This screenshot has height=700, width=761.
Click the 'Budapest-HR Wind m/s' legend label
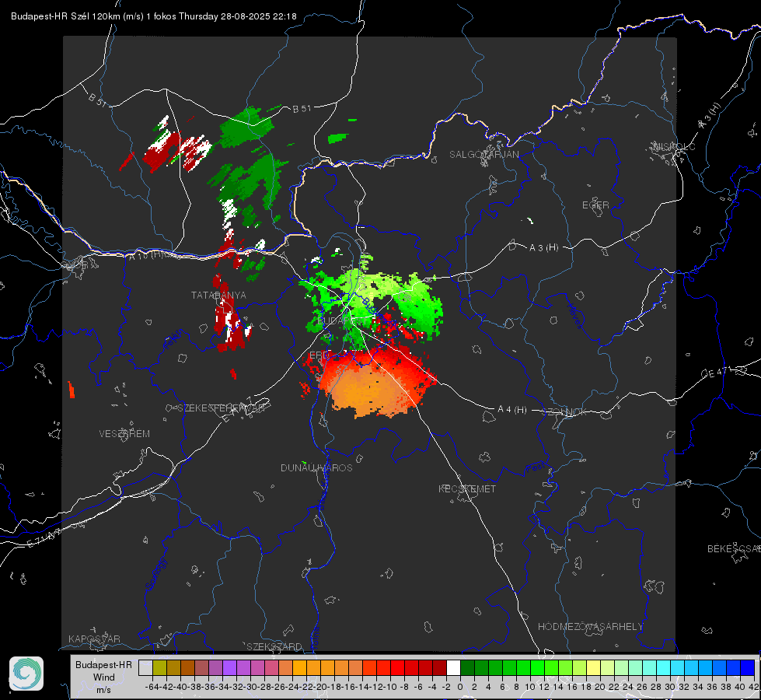103,677
